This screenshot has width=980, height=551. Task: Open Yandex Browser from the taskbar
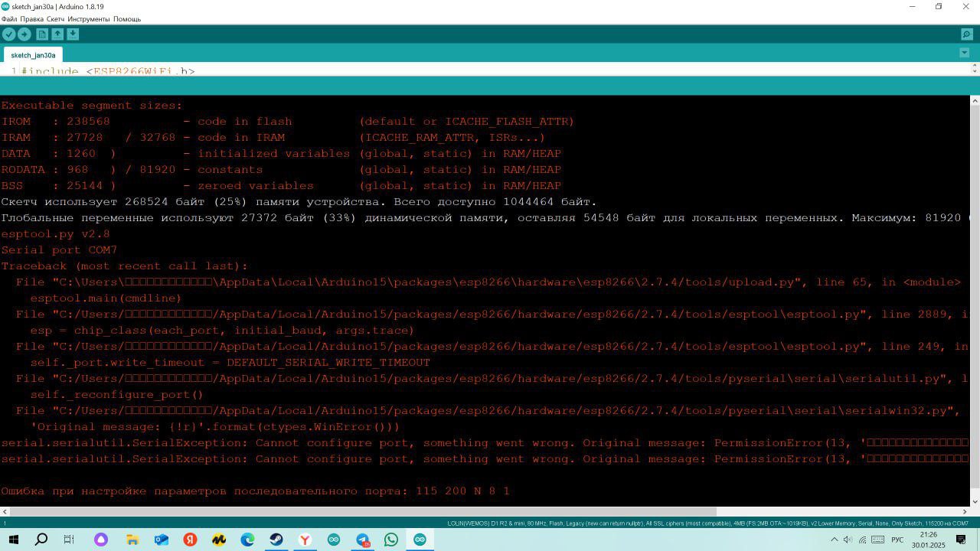point(305,540)
